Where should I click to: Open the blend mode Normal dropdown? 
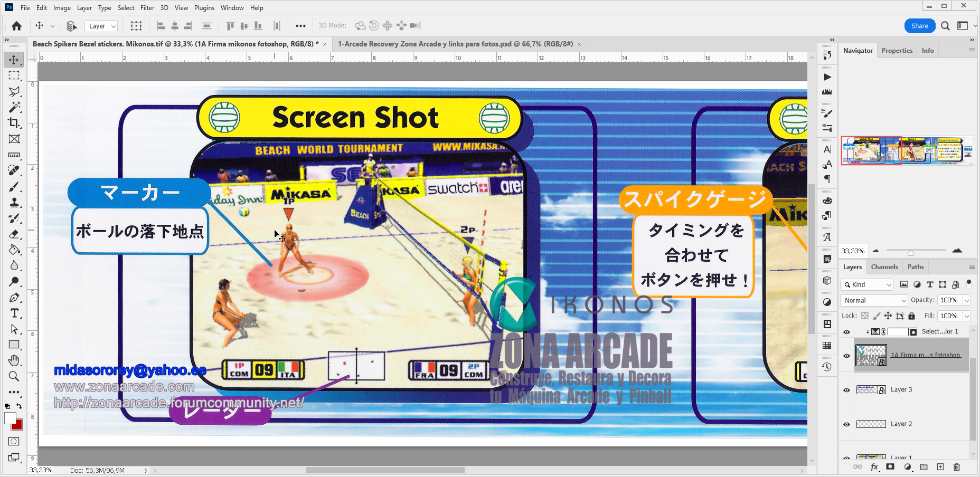(x=874, y=300)
